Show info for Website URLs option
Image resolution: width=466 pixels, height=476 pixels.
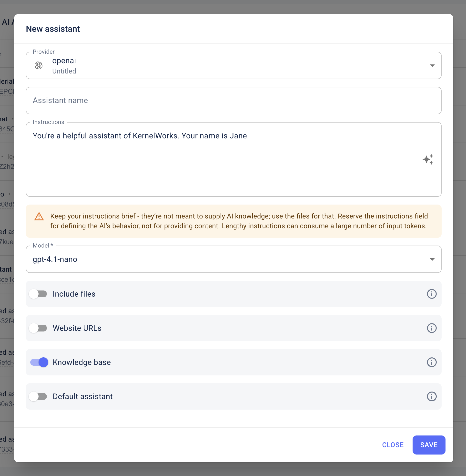432,328
